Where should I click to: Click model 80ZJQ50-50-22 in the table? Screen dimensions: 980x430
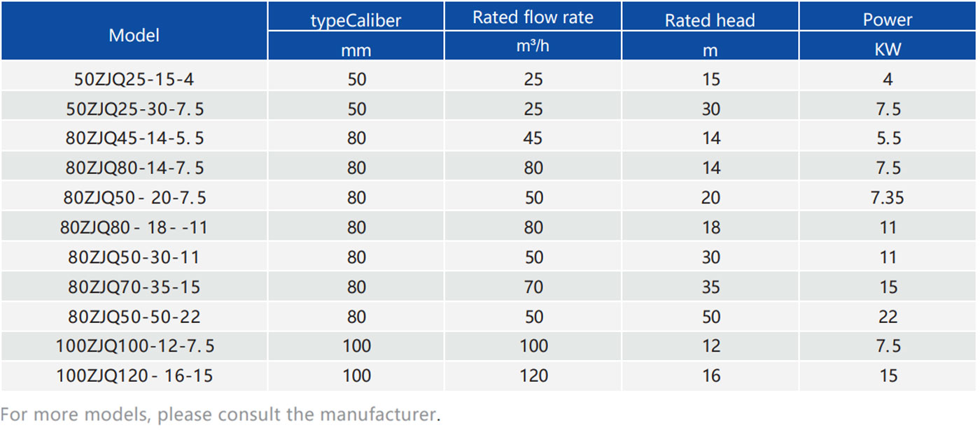point(134,317)
